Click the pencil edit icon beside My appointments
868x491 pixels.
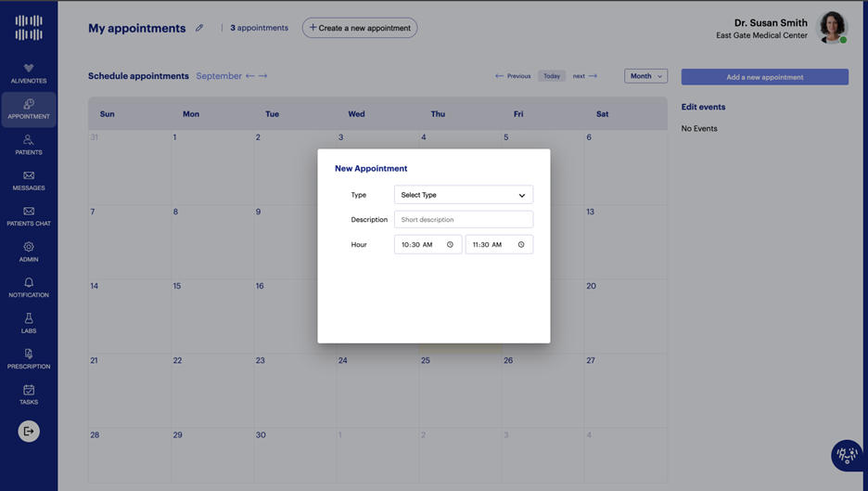point(199,28)
